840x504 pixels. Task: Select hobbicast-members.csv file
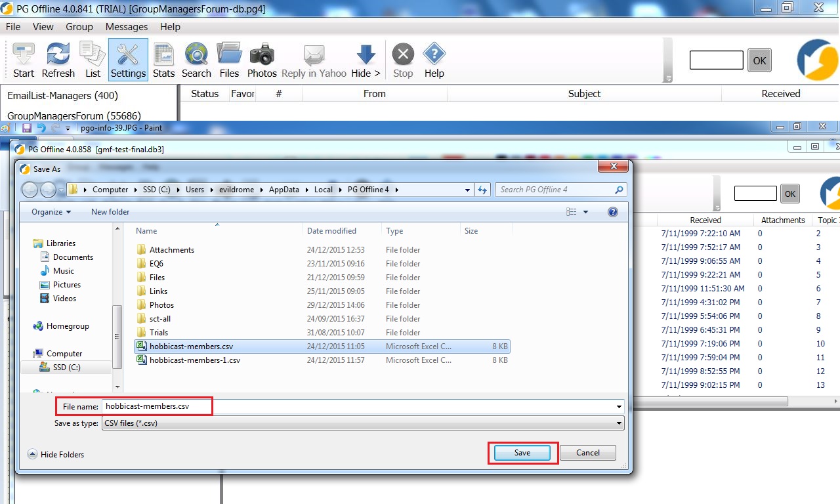point(322,346)
